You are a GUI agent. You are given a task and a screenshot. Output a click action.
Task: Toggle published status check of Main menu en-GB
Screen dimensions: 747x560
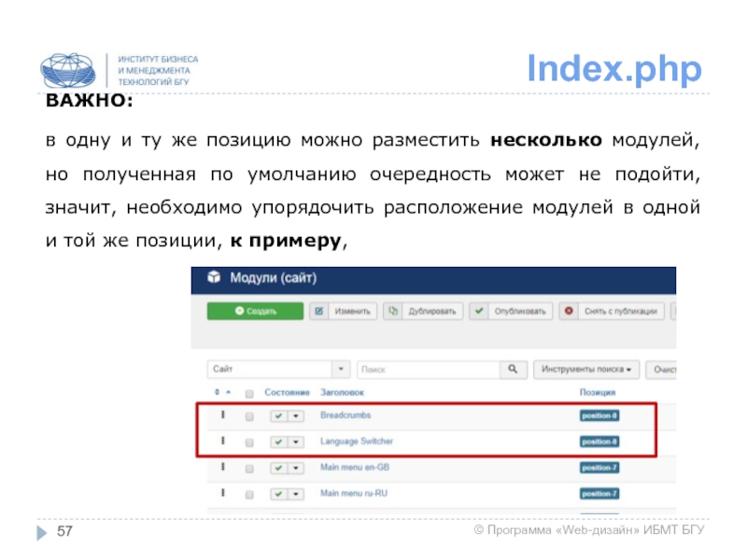point(278,469)
